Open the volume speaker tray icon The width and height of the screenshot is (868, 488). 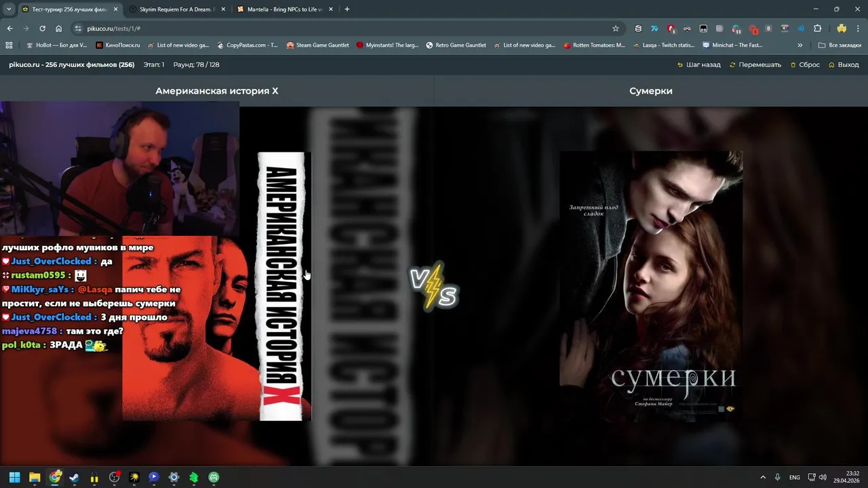tap(823, 477)
